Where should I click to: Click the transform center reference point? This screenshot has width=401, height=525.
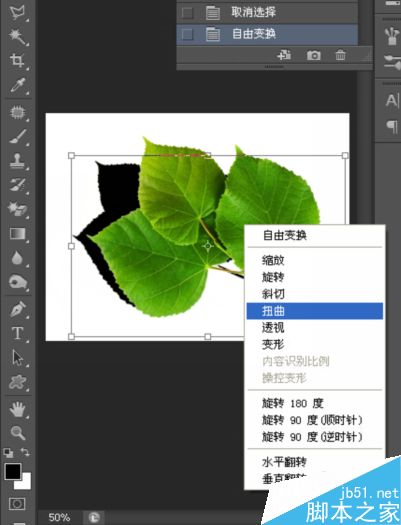pos(208,246)
